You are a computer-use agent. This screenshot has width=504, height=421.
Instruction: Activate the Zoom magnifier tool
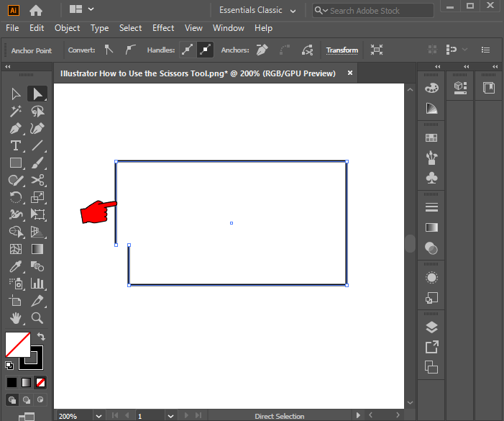[x=37, y=317]
